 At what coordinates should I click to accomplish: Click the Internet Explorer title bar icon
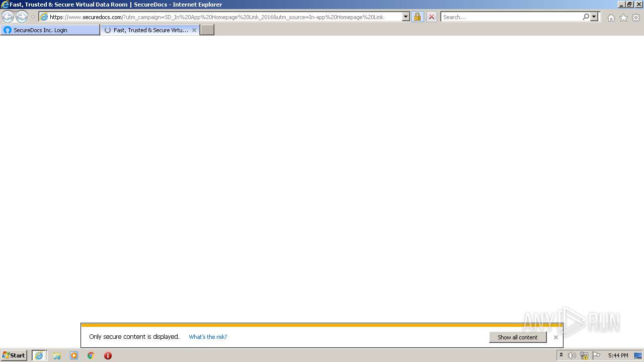tap(5, 5)
